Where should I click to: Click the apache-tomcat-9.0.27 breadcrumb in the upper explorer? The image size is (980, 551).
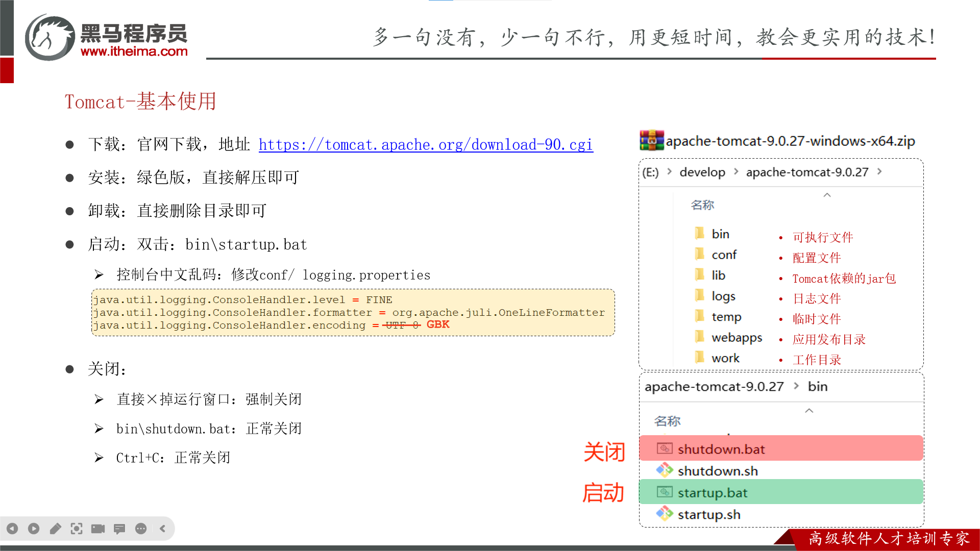807,172
